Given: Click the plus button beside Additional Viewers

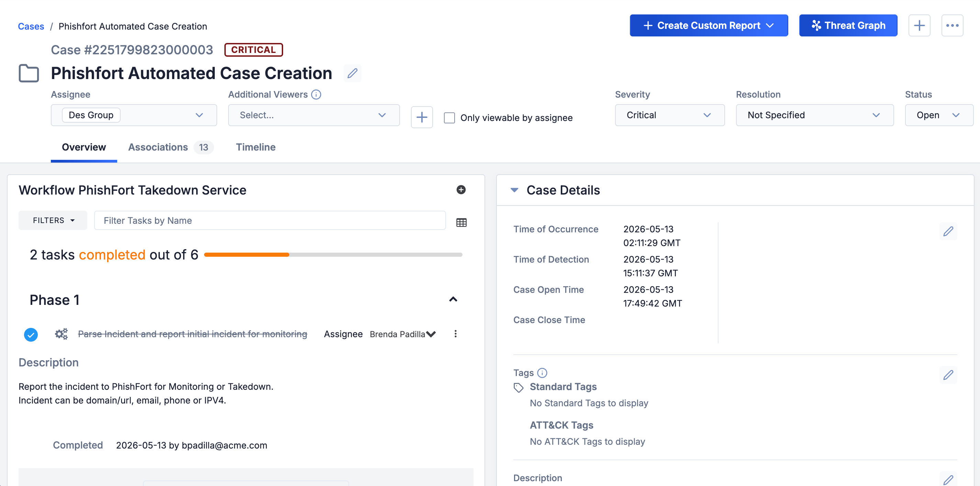Looking at the screenshot, I should coord(422,117).
